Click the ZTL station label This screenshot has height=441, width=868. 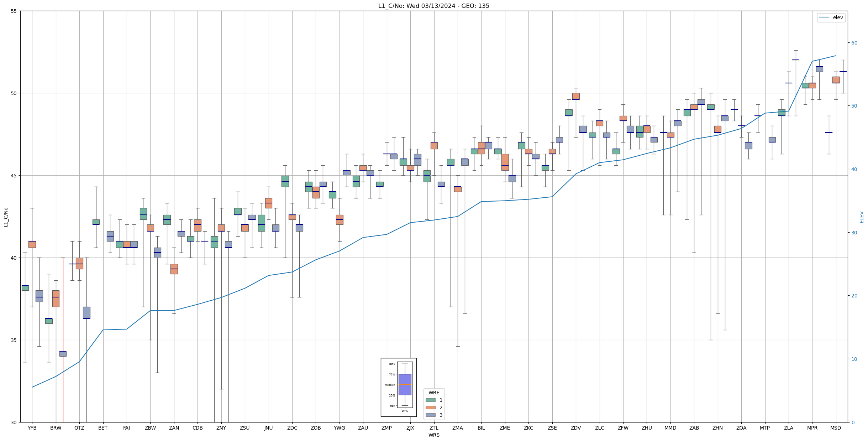[x=434, y=428]
